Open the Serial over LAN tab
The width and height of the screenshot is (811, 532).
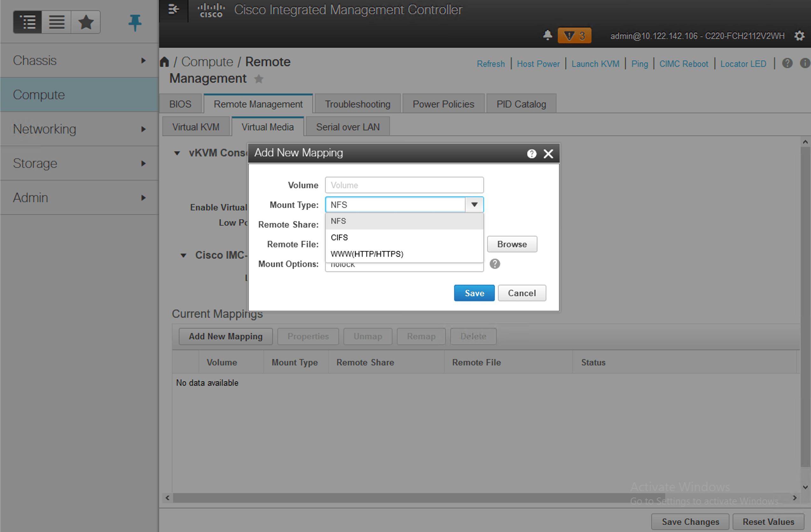(348, 127)
